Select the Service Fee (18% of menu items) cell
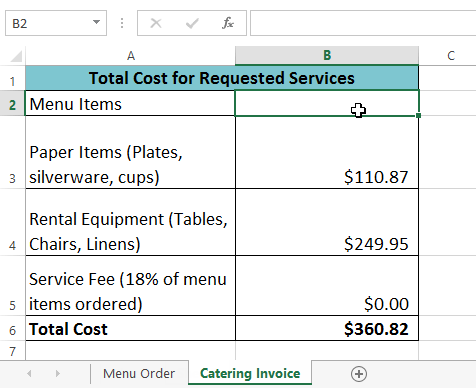Viewport: 476px width, 388px height. [x=130, y=286]
